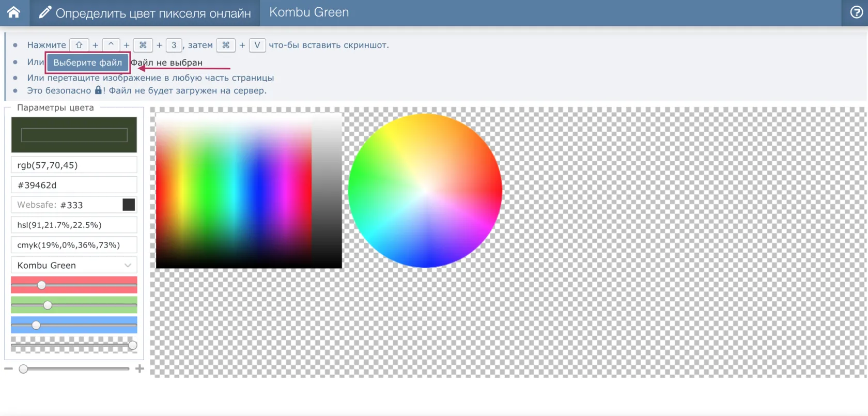868x416 pixels.
Task: Click the Выберите файл button
Action: [x=87, y=63]
